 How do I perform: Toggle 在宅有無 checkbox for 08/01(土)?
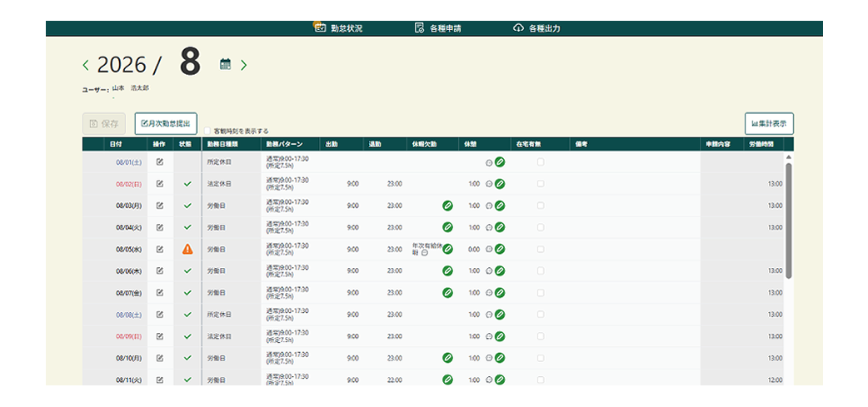[541, 162]
